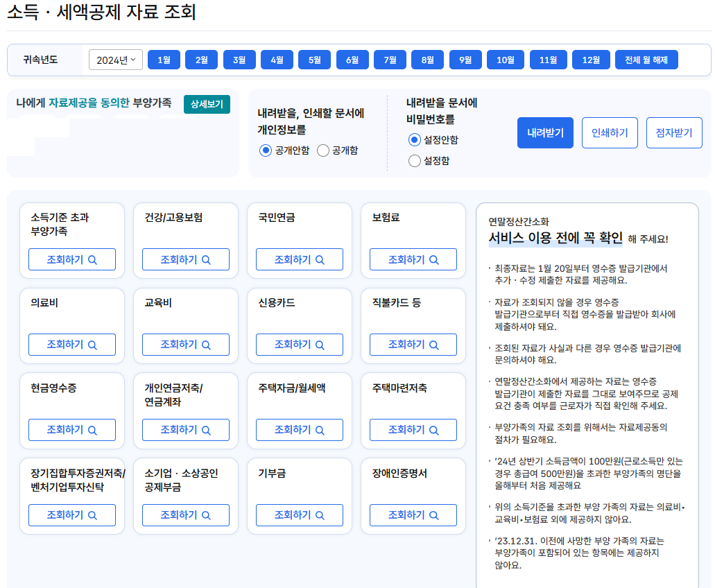This screenshot has height=588, width=715.
Task: Click 전체 월 해제 to deselect months
Action: click(646, 60)
